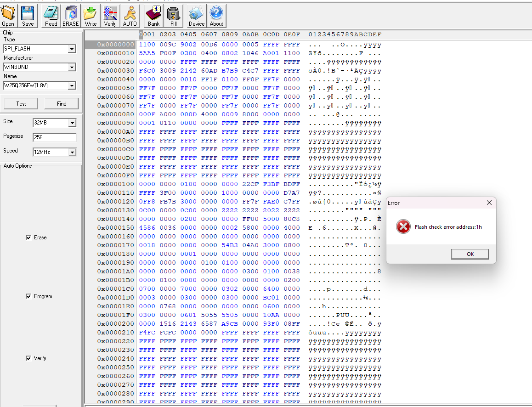The height and width of the screenshot is (407, 532).
Task: Click the Write chip toolbar icon
Action: [91, 16]
